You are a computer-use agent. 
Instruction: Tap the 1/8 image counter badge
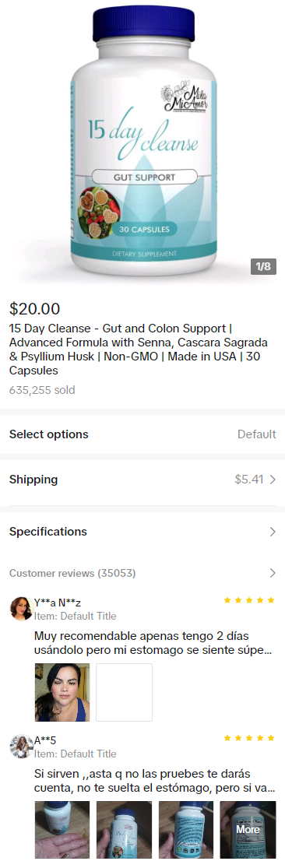[x=263, y=266]
